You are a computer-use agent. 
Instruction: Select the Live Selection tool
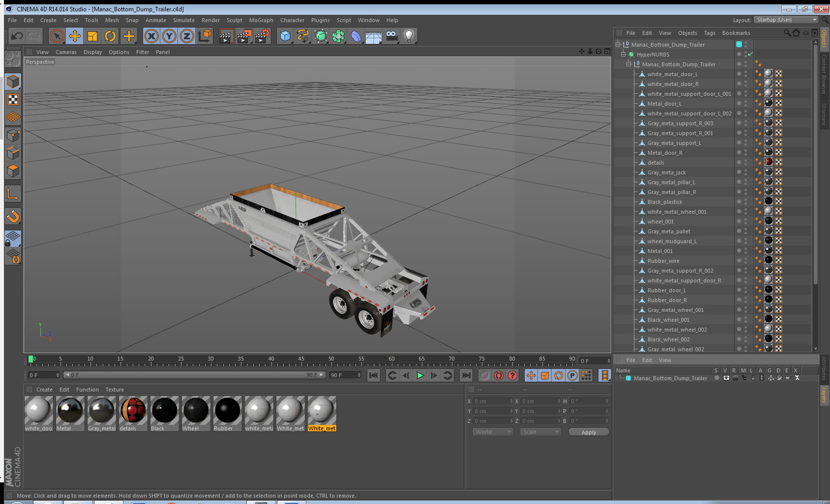click(x=57, y=36)
